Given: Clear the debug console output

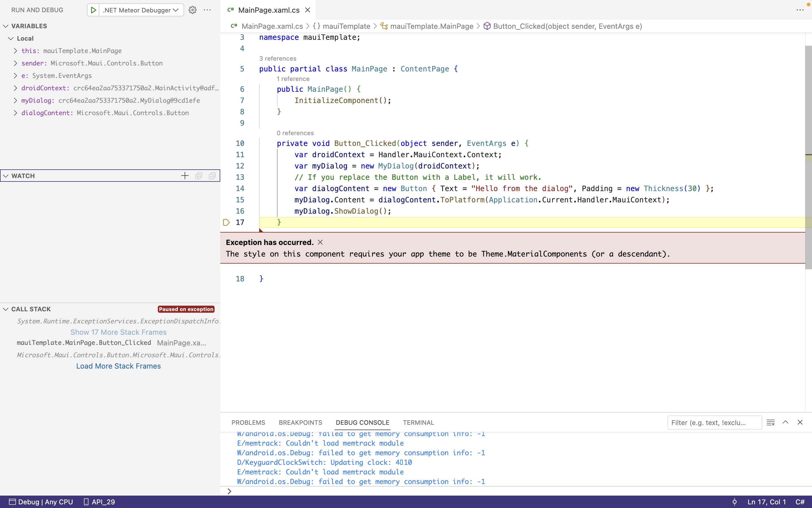Looking at the screenshot, I should pos(771,422).
